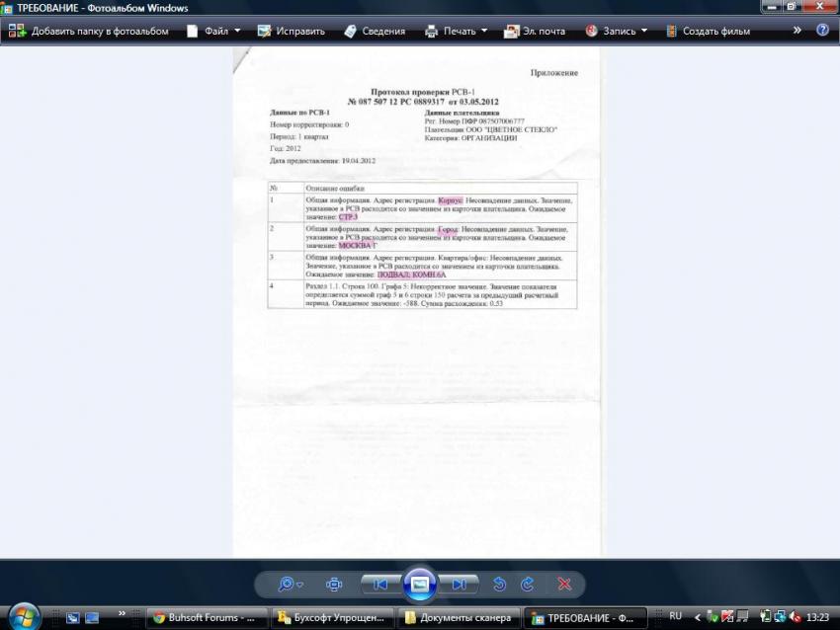840x630 pixels.
Task: Send image by 'Эл. почта'
Action: (535, 31)
